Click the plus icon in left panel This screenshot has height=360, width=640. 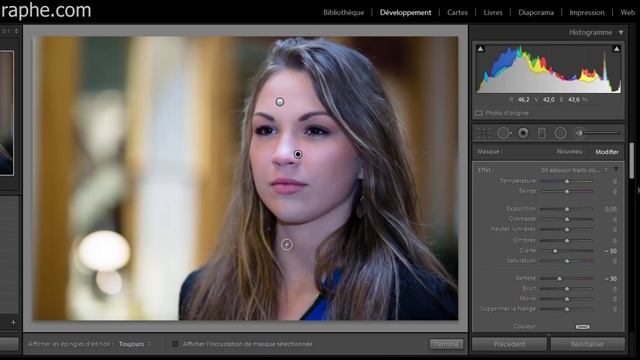pyautogui.click(x=13, y=322)
